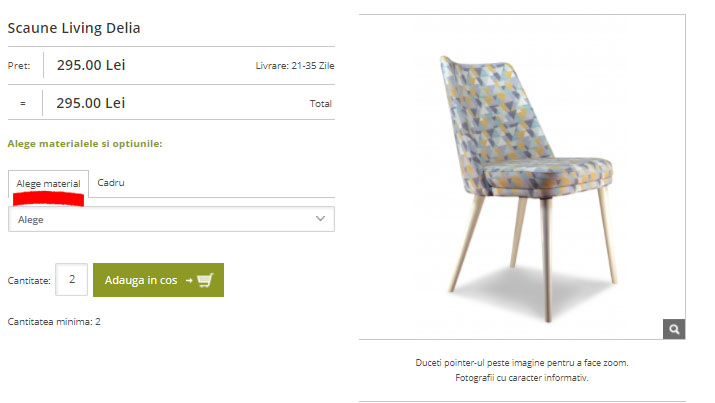This screenshot has width=715, height=403.
Task: Click Adauga in cos button
Action: coord(158,280)
